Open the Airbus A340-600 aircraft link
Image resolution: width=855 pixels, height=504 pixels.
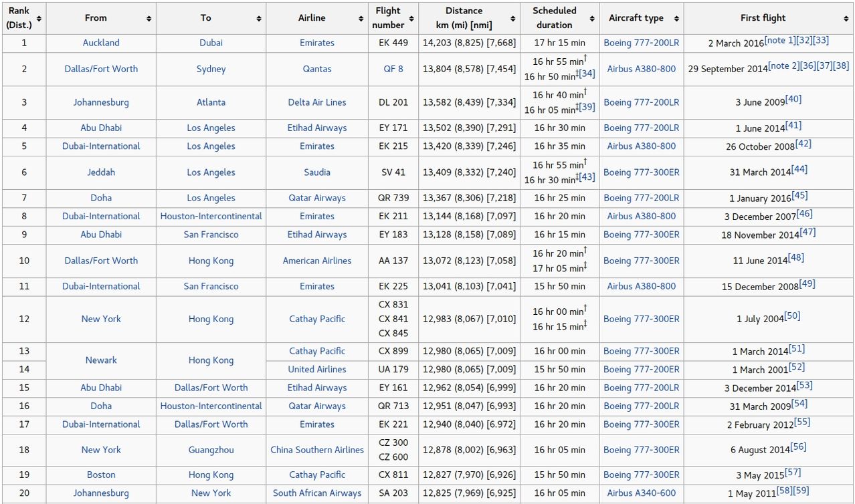tap(641, 493)
